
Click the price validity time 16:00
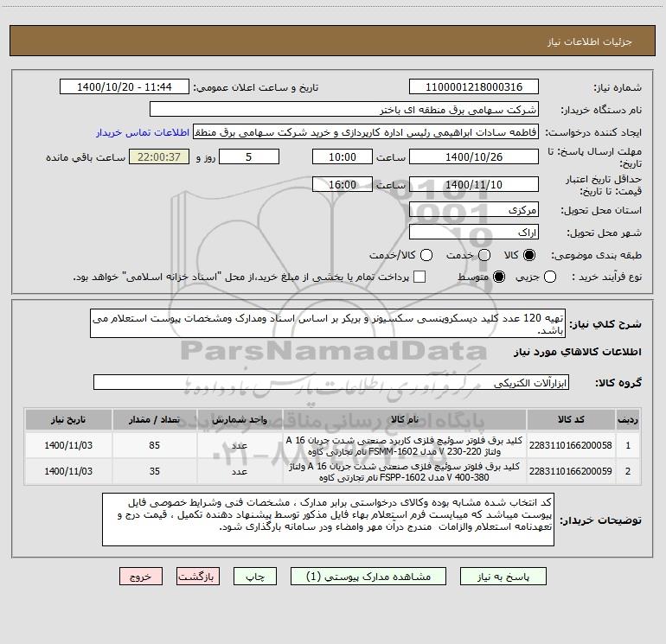[x=343, y=184]
